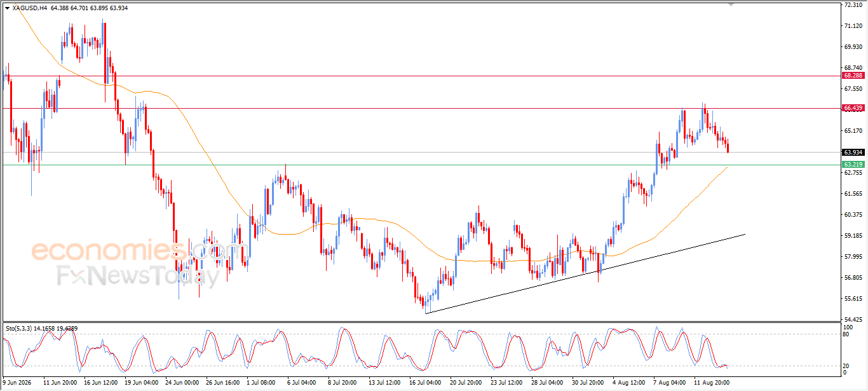
Task: Click the stochastic 80 level scale label
Action: 847,334
